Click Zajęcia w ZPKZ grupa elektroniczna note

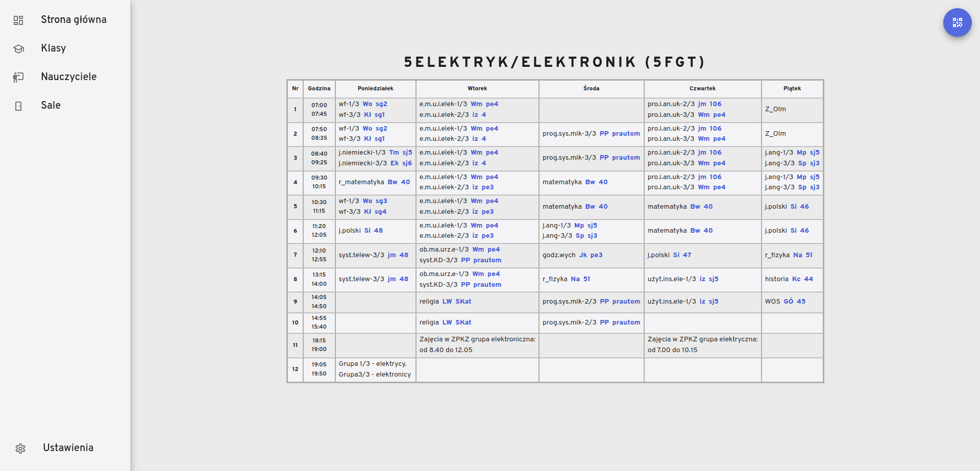point(477,345)
